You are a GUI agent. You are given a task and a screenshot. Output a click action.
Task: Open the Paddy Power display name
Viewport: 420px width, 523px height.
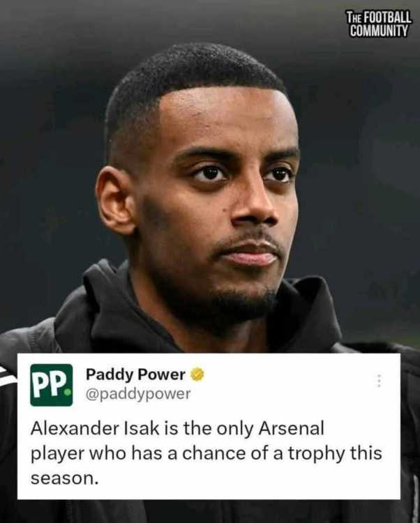135,374
